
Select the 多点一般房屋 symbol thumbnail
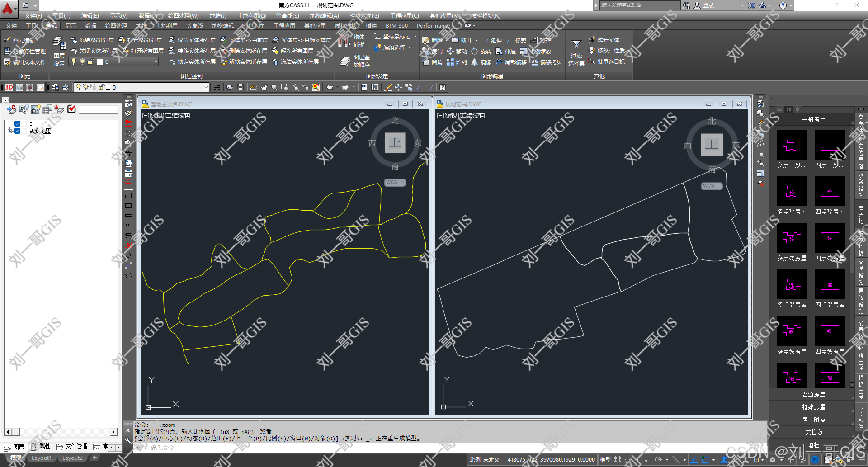tap(792, 145)
